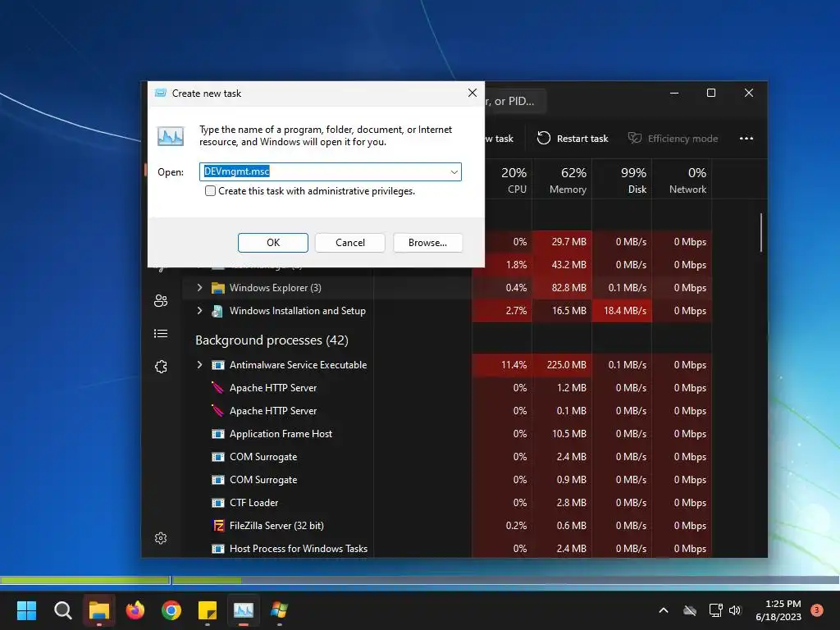Select Windows Installation and Setup process

[x=297, y=311]
